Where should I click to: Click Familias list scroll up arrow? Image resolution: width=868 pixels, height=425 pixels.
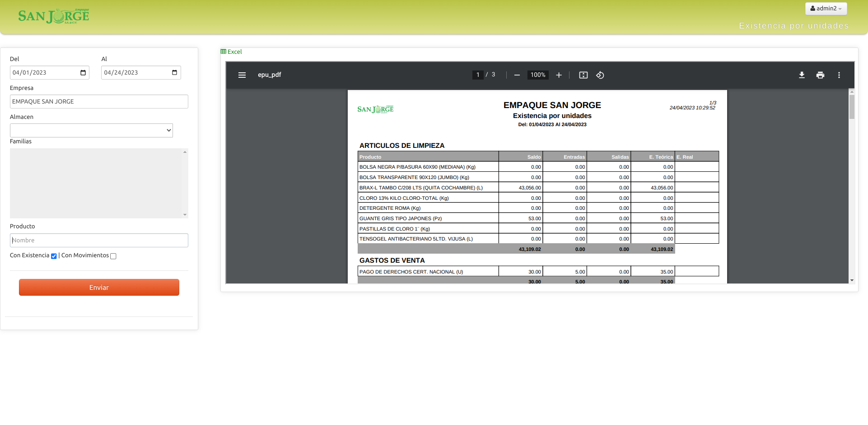[185, 152]
